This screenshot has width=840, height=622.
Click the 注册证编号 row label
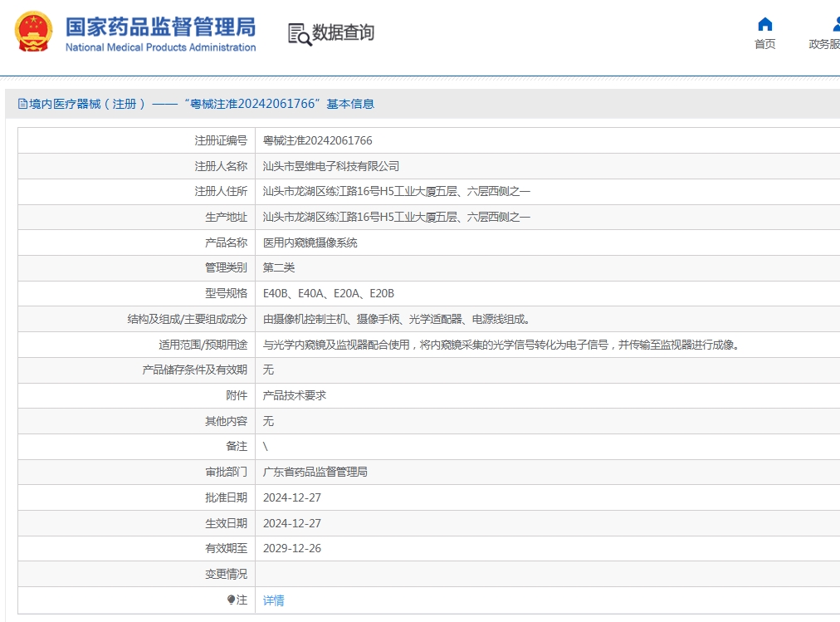221,140
